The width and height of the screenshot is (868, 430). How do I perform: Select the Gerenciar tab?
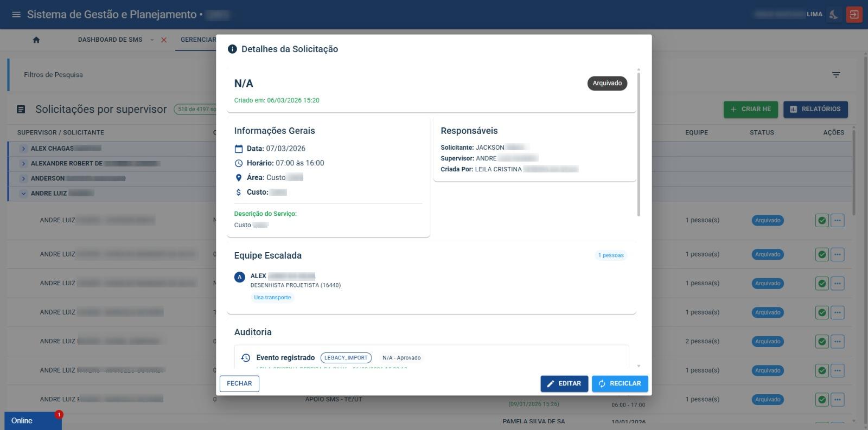[x=198, y=40]
